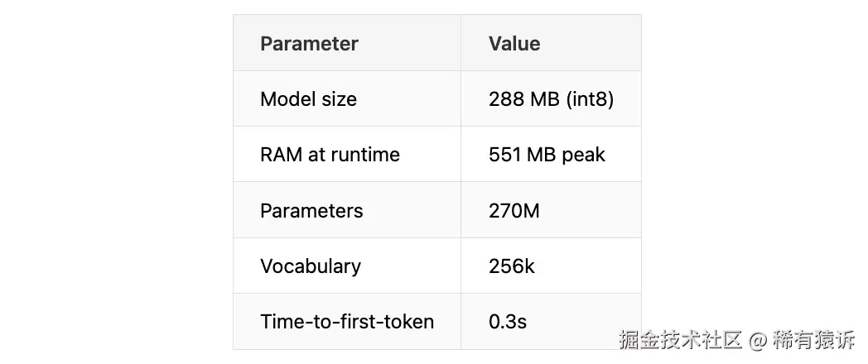Click the @ symbol in the watermark
Image resolution: width=868 pixels, height=364 pixels.
pos(757,340)
